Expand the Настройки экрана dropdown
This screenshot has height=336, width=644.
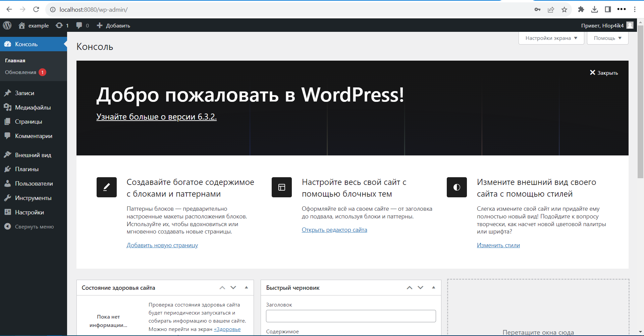click(x=551, y=38)
